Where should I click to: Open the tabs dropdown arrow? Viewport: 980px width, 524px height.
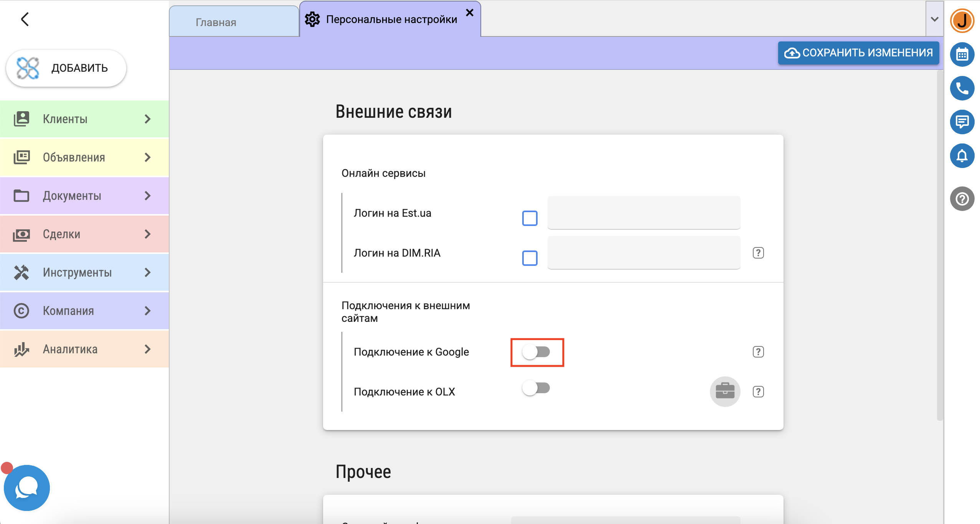click(x=934, y=19)
